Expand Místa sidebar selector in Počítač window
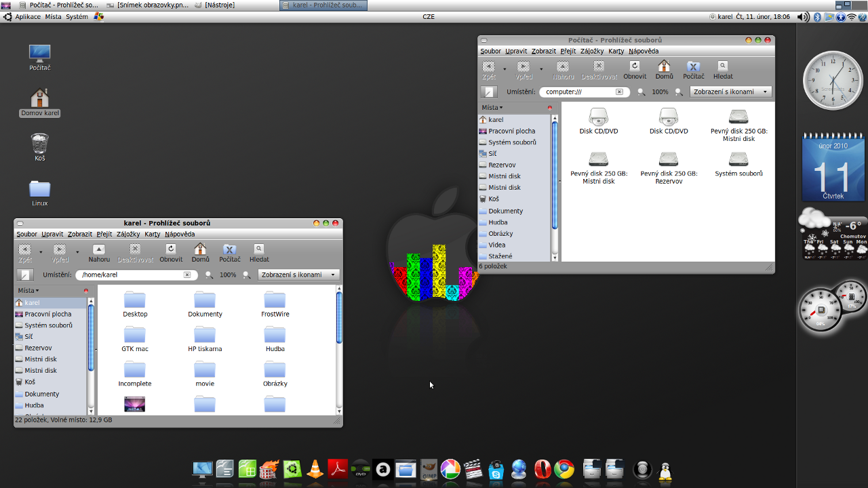 pyautogui.click(x=492, y=108)
